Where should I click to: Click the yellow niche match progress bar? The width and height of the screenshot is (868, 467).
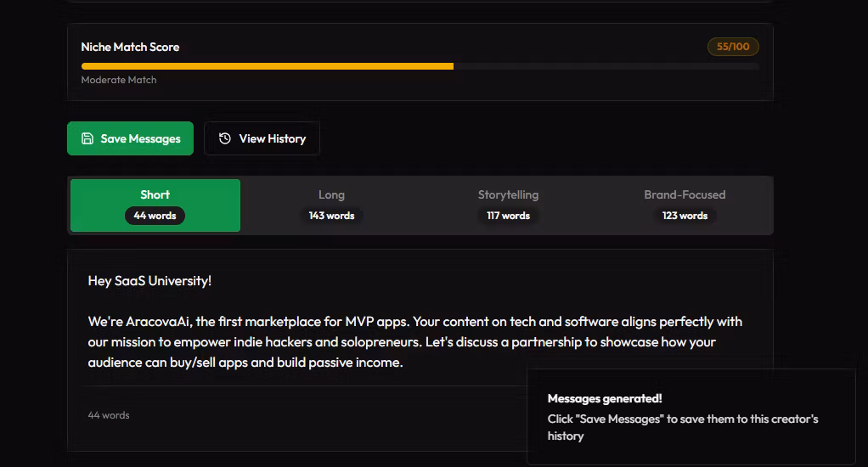(267, 65)
